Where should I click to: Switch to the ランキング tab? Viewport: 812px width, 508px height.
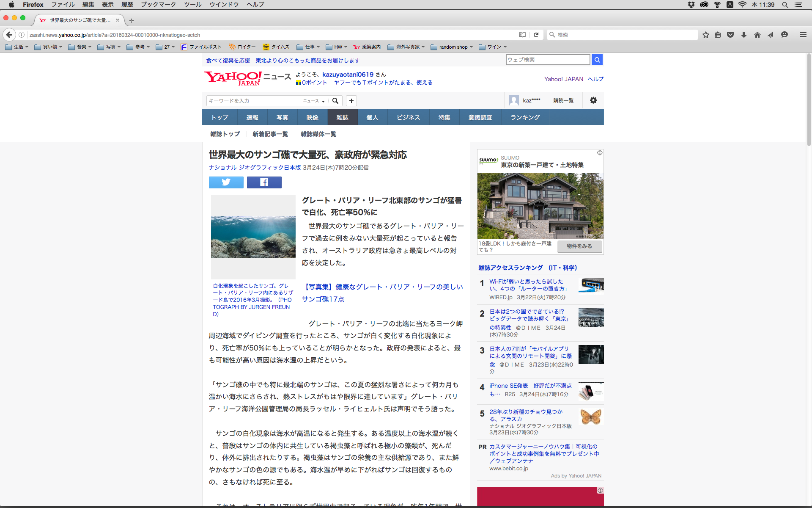(525, 117)
